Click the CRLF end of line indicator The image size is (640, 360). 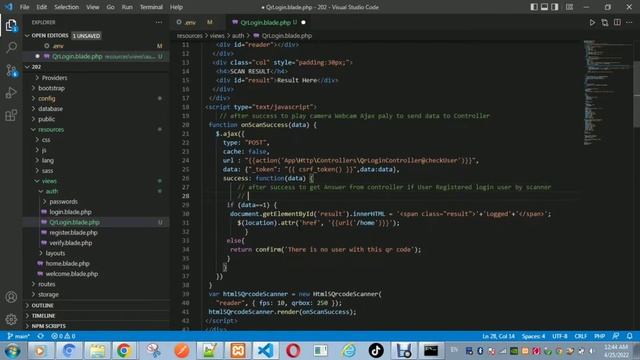click(580, 336)
